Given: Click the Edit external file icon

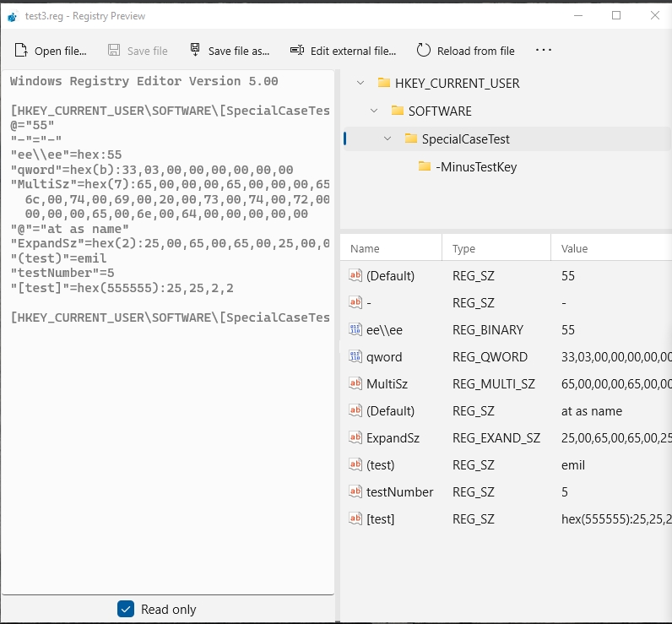Looking at the screenshot, I should click(x=297, y=50).
